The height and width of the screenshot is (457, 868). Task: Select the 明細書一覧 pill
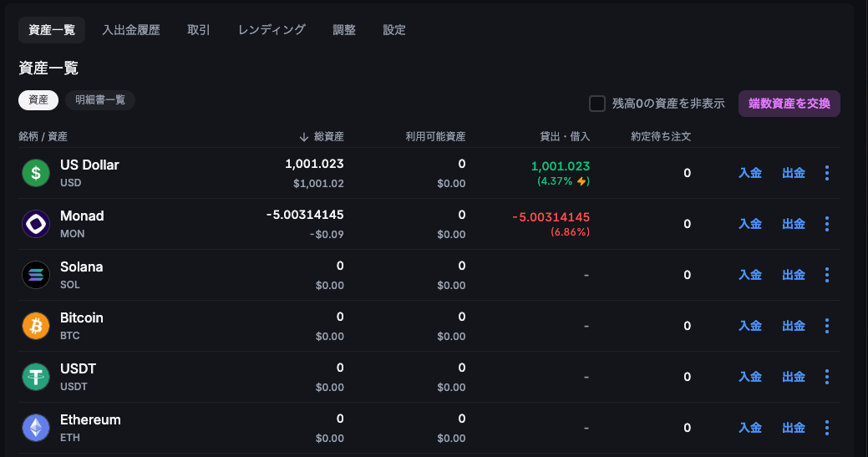tap(100, 100)
